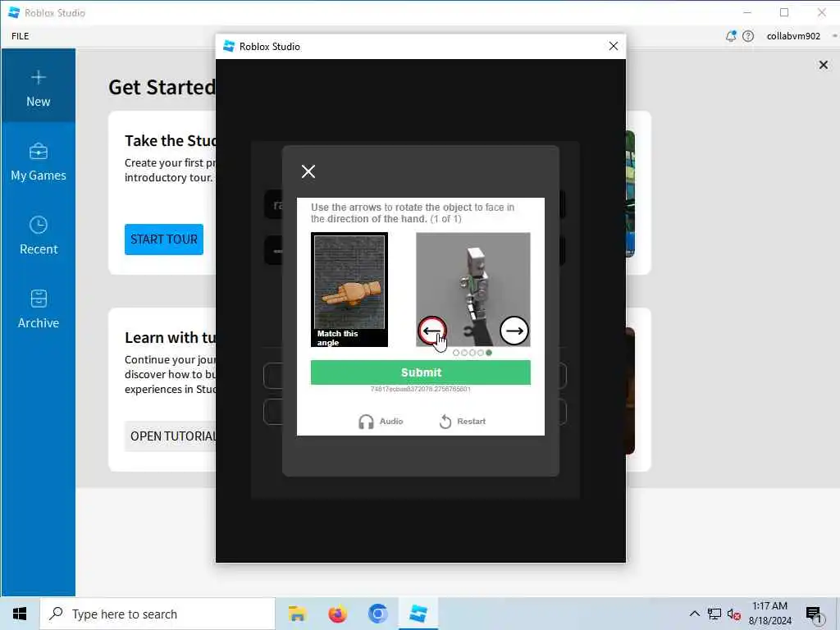Open the Action Center notifications
Viewport: 840px width, 630px height.
pos(814,614)
